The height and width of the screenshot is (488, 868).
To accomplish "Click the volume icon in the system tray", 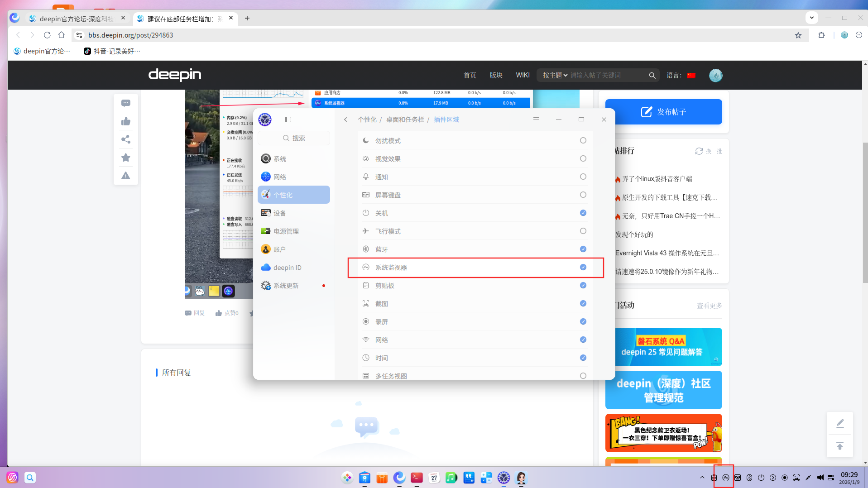I will pos(820,478).
